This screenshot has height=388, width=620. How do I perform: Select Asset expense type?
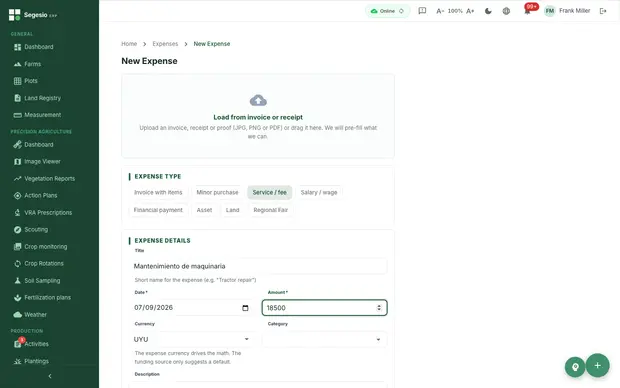[204, 210]
